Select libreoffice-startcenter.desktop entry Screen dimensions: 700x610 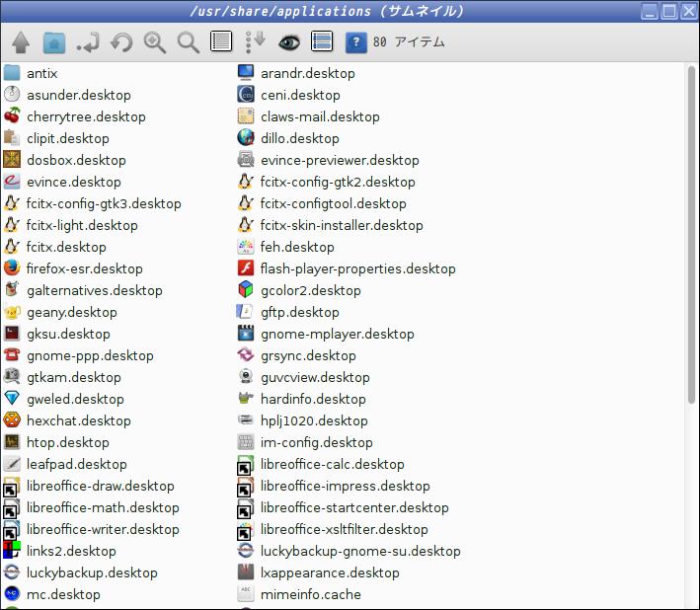(343, 507)
